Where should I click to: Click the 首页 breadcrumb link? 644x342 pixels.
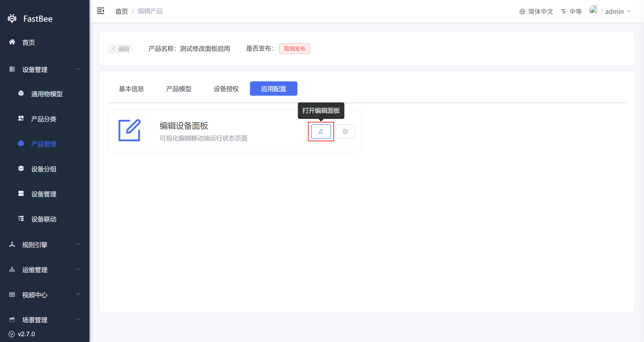click(x=121, y=11)
